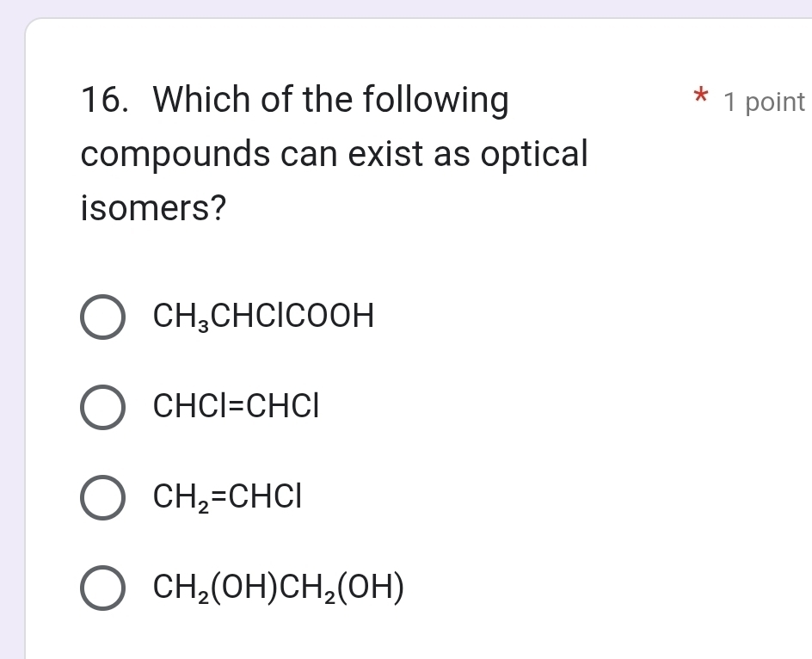Click the CH₂(OH)CH₂(OH) option label text
812x659 pixels.
click(x=279, y=589)
